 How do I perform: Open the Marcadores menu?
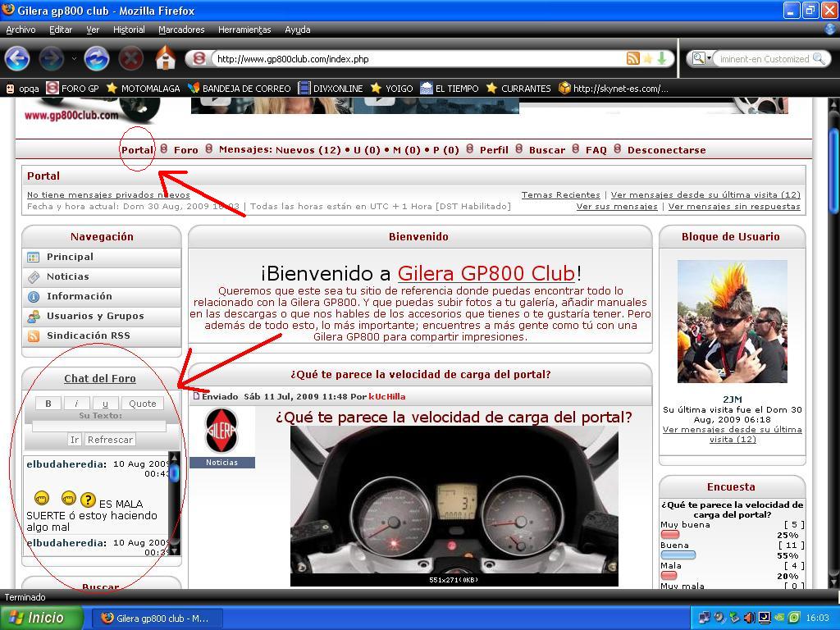(181, 30)
